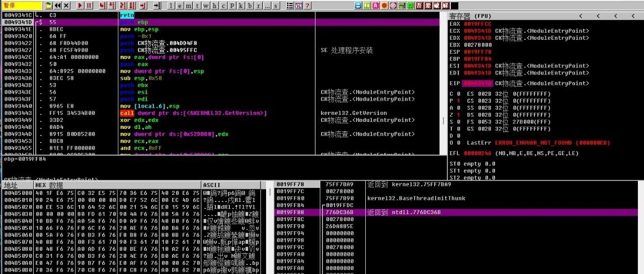Pause execution with the pause icon
This screenshot has width=644, height=274.
tap(89, 6)
